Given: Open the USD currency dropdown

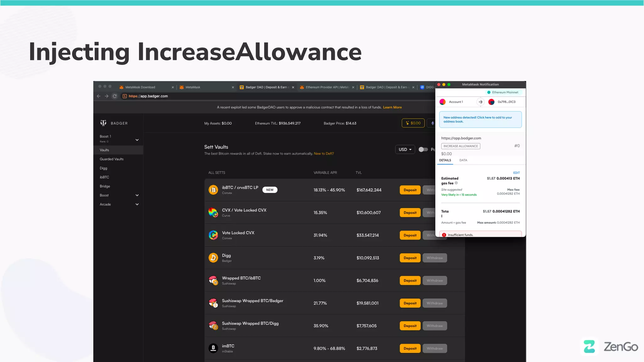Looking at the screenshot, I should (405, 150).
